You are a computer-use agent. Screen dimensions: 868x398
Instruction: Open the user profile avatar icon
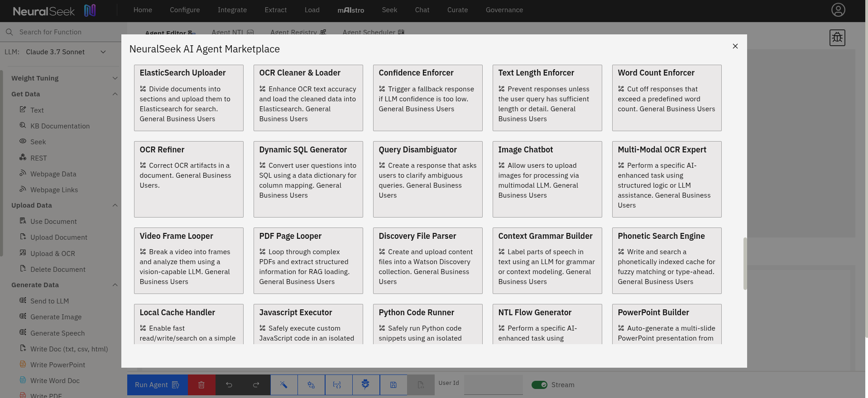(x=838, y=10)
